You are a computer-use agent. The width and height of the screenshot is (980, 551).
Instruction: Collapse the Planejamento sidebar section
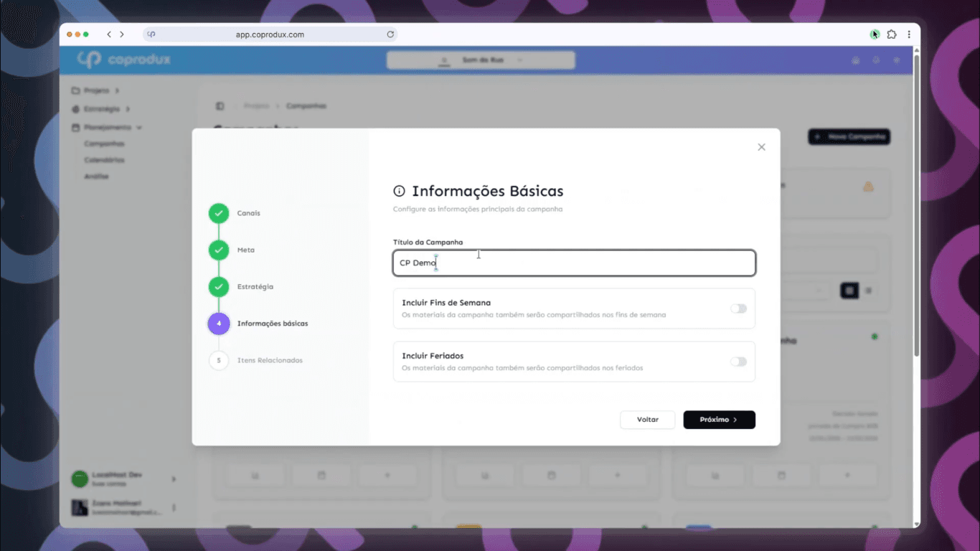pyautogui.click(x=107, y=127)
